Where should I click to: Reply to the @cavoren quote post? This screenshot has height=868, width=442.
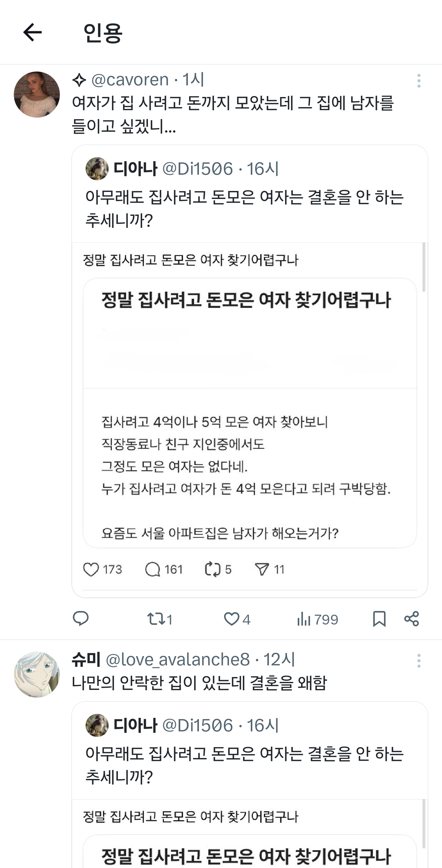[x=80, y=619]
